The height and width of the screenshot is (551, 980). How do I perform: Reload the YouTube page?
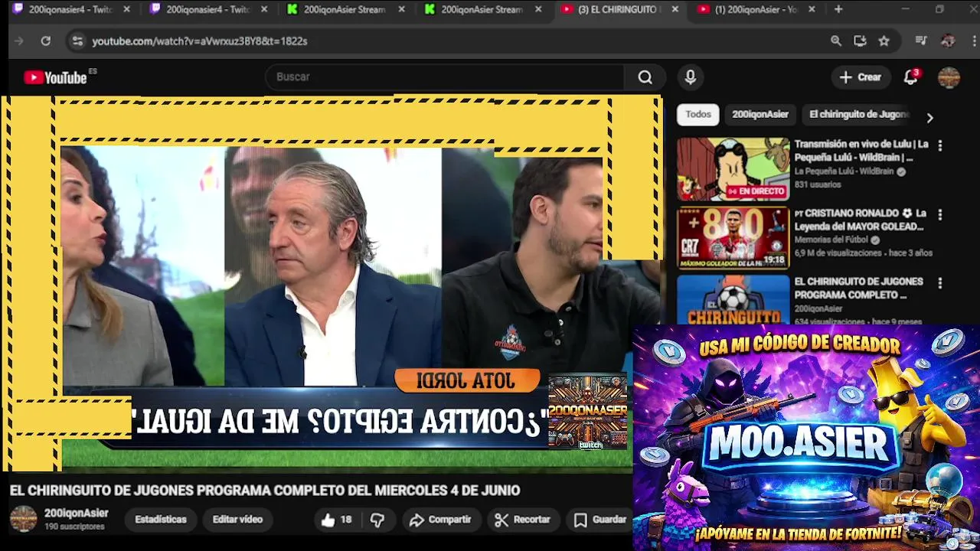pos(46,41)
